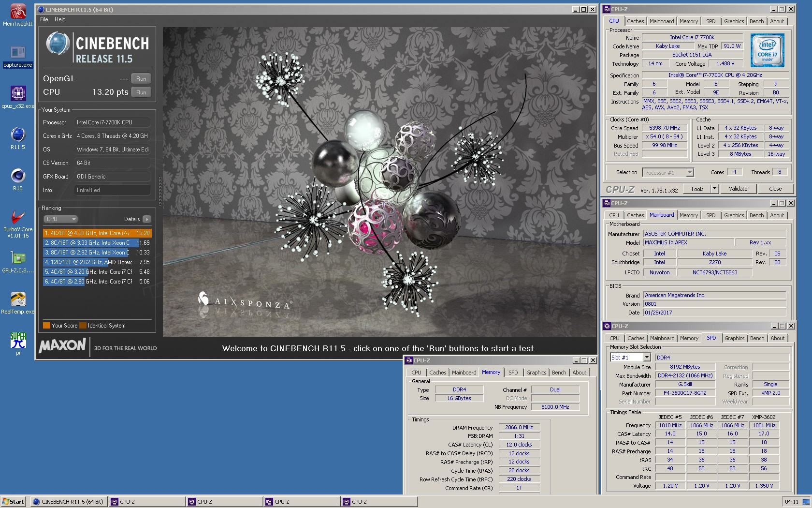The height and width of the screenshot is (508, 812).
Task: Click the Intel Core i7 logo in CPU-Z
Action: click(x=767, y=50)
